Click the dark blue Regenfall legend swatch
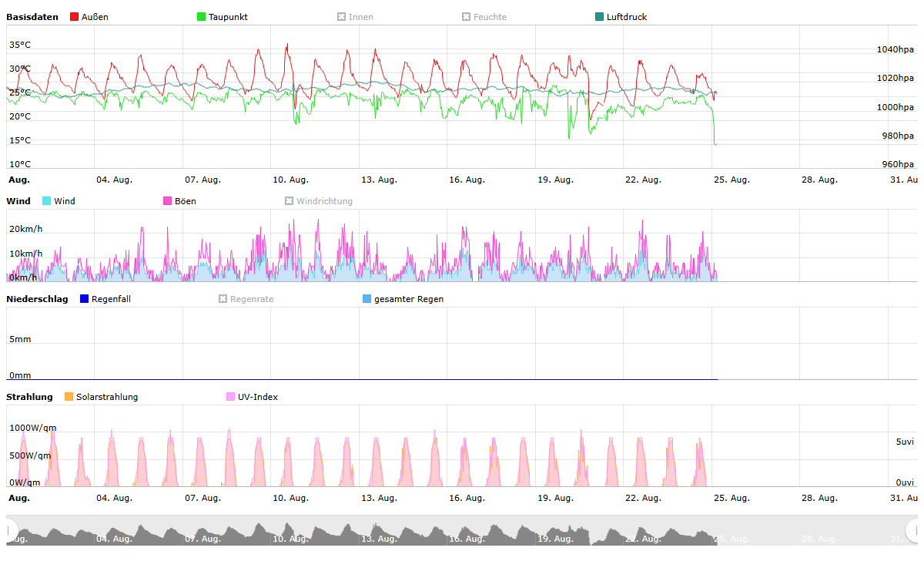Image resolution: width=924 pixels, height=578 pixels. [85, 299]
